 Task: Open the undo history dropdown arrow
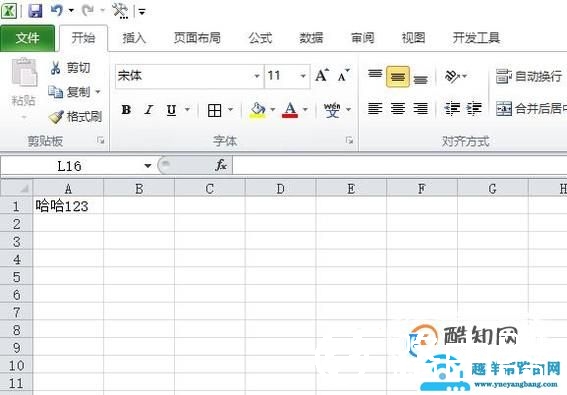coord(71,10)
